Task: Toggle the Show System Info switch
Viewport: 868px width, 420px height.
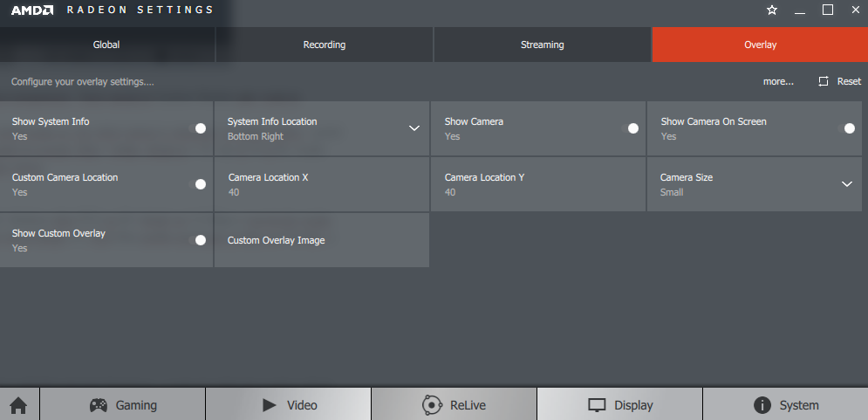Action: (x=197, y=128)
